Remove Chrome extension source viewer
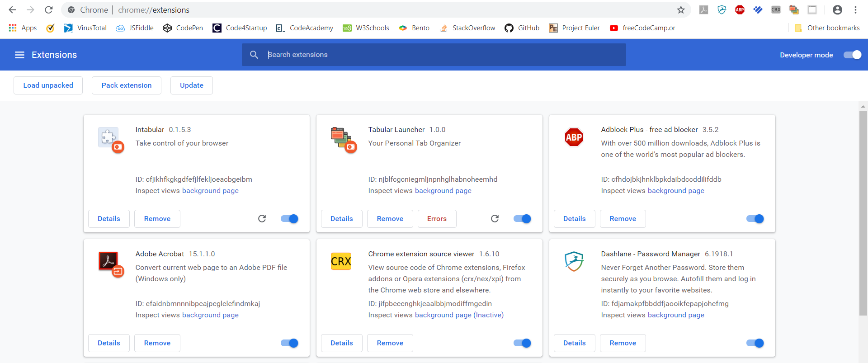The width and height of the screenshot is (868, 363). (390, 343)
